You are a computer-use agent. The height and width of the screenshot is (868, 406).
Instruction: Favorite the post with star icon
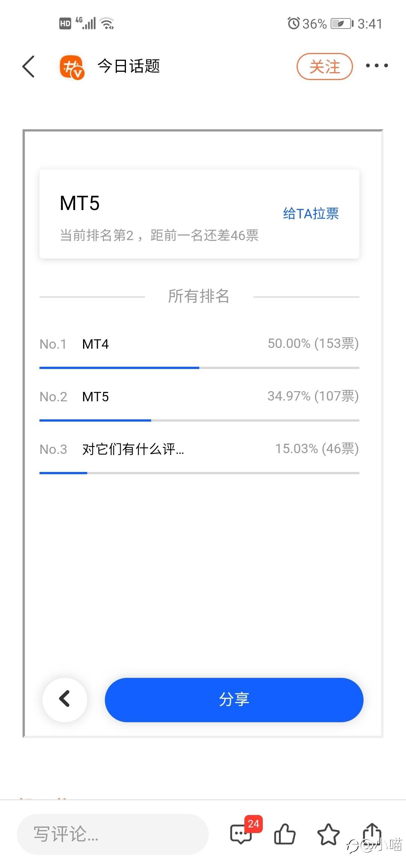coord(328,834)
